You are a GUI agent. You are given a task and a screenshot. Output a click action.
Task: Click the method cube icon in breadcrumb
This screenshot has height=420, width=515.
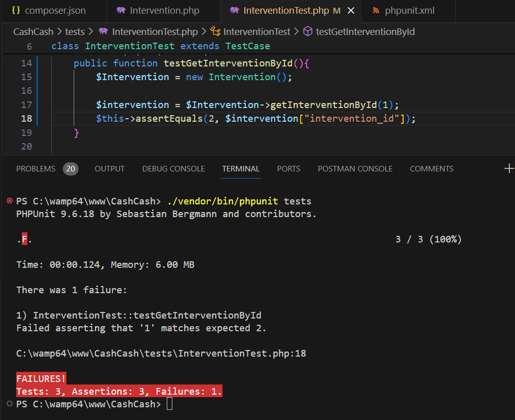(308, 31)
